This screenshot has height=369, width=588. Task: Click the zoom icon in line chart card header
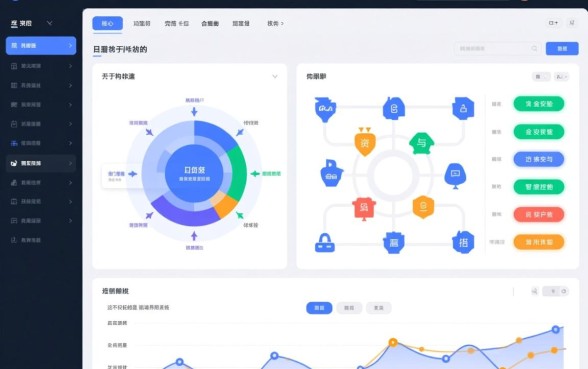pos(535,291)
